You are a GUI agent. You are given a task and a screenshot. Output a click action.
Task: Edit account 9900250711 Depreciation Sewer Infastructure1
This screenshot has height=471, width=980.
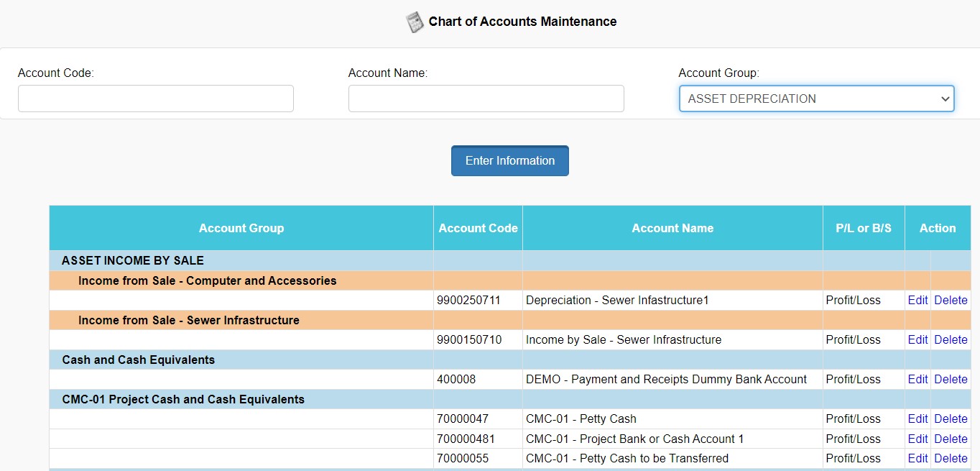(x=917, y=301)
